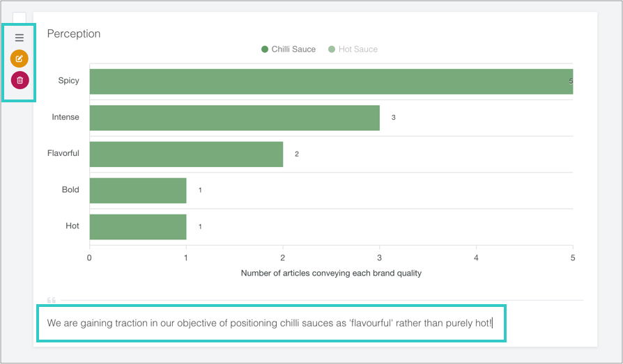
Task: Enable the Hot Sauce series legend label
Action: [x=357, y=49]
